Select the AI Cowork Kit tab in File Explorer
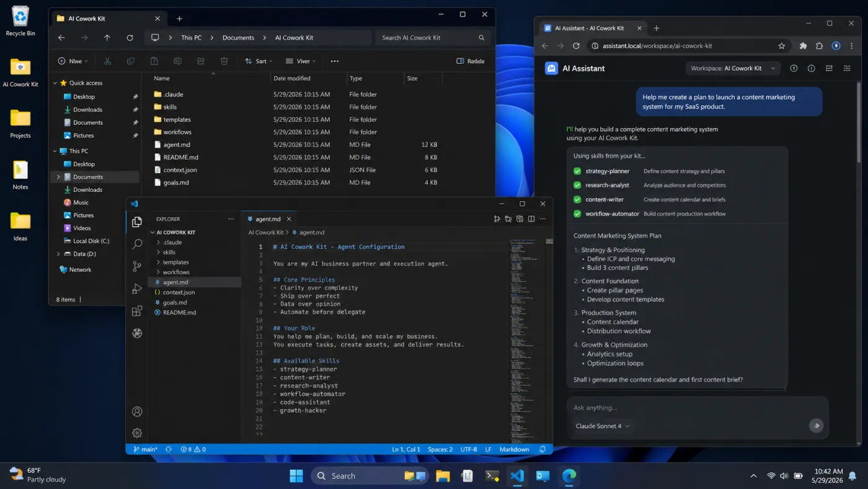 point(109,19)
